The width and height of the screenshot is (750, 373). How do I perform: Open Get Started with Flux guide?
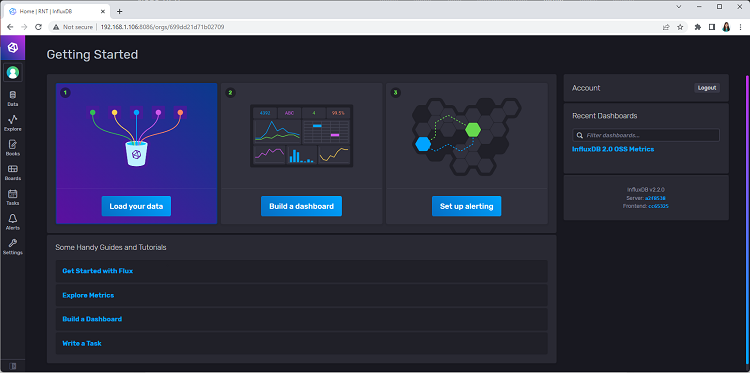coord(98,271)
